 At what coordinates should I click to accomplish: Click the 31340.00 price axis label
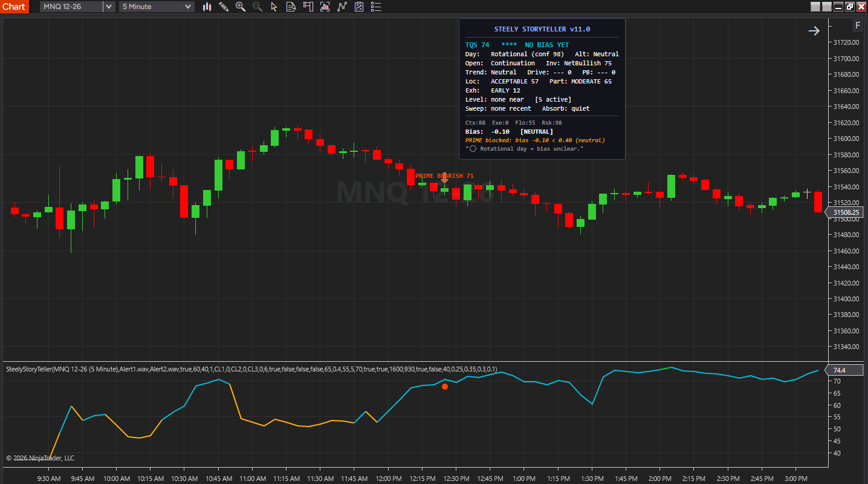(846, 347)
